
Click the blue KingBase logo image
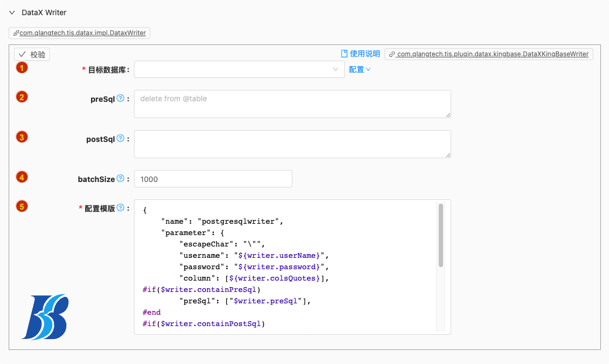point(46,317)
